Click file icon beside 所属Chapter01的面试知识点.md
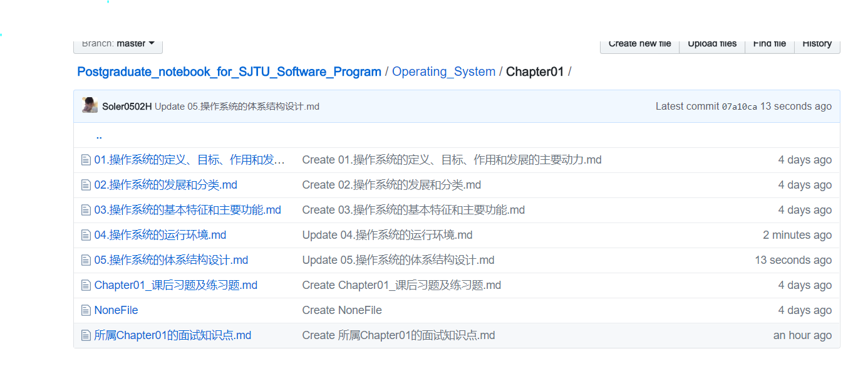This screenshot has height=366, width=868. click(86, 335)
